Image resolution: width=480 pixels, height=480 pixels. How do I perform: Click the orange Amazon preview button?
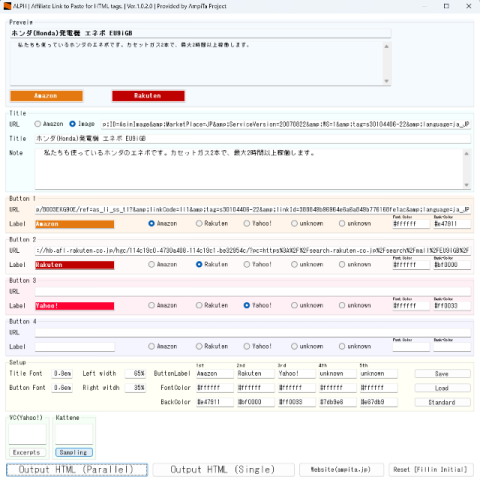(x=46, y=96)
